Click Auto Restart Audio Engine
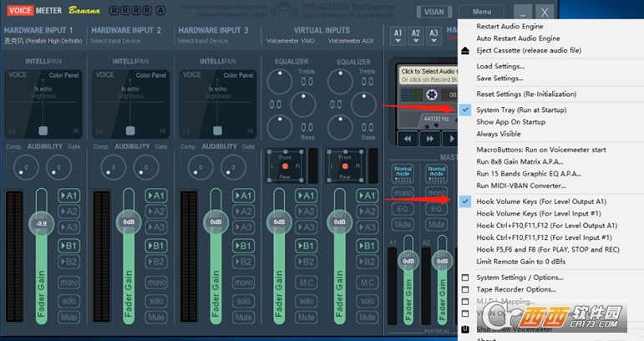The image size is (644, 341). pyautogui.click(x=518, y=38)
